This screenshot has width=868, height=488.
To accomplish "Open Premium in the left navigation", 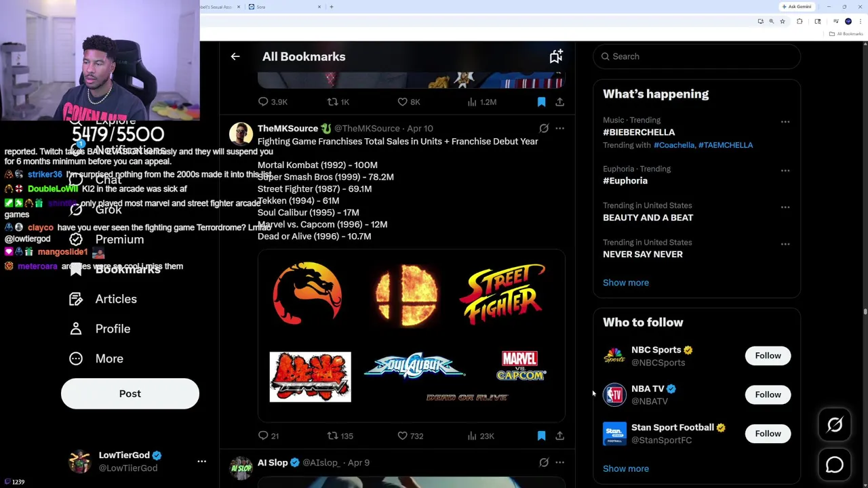I will pos(106,239).
